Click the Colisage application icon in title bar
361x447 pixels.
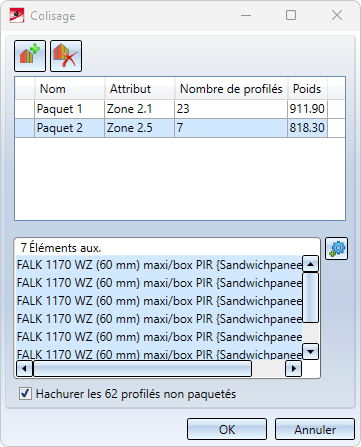point(17,16)
